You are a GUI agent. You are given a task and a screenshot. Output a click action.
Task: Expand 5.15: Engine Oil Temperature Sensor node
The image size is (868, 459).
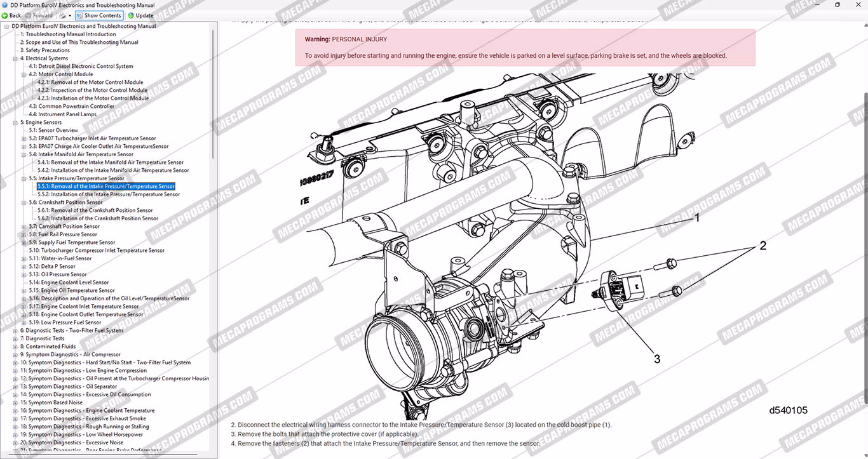[x=24, y=291]
